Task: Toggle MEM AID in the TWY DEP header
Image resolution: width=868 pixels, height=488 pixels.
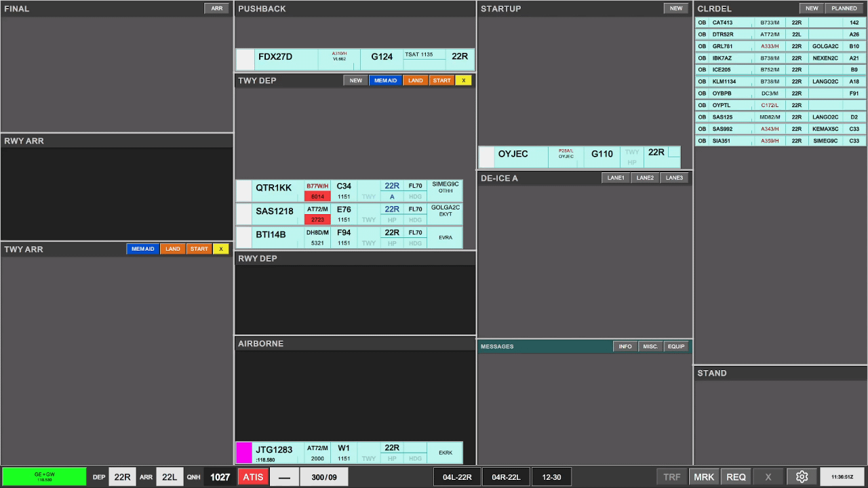Action: click(386, 81)
